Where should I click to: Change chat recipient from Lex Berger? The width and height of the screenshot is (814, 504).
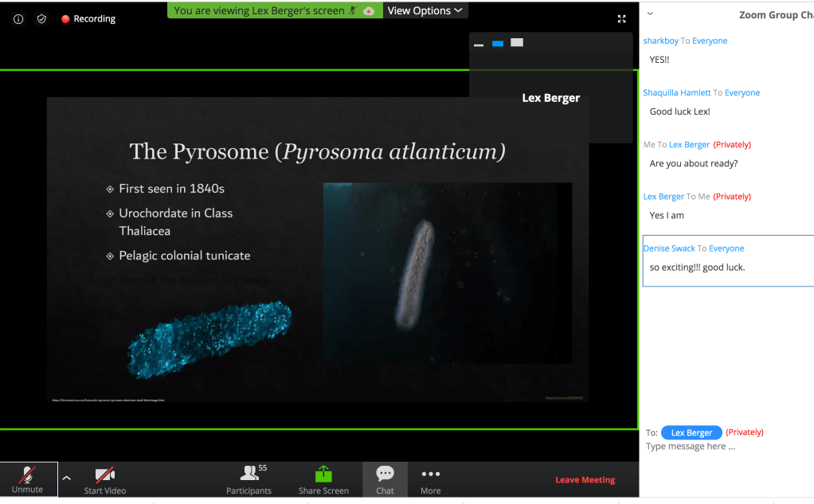pos(691,432)
